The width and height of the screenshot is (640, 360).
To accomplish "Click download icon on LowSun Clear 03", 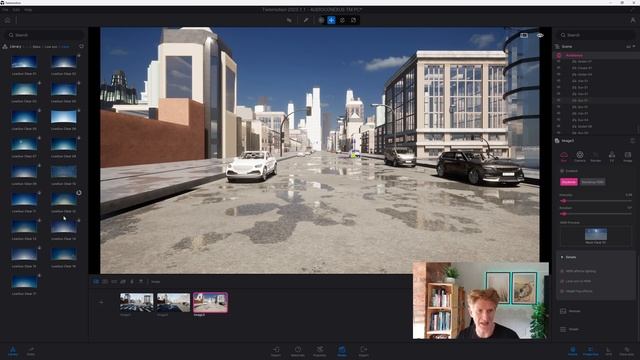I will 39,83.
